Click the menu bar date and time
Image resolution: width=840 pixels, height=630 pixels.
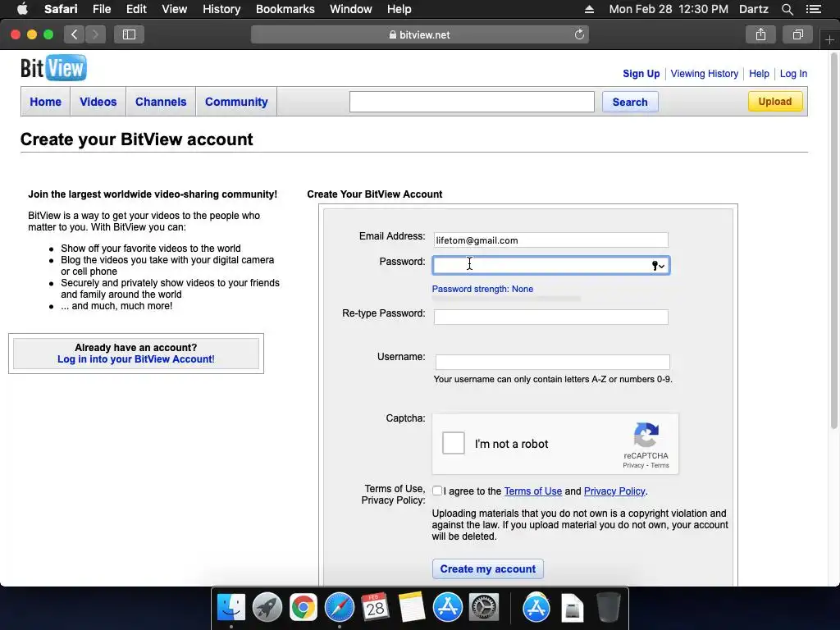669,9
